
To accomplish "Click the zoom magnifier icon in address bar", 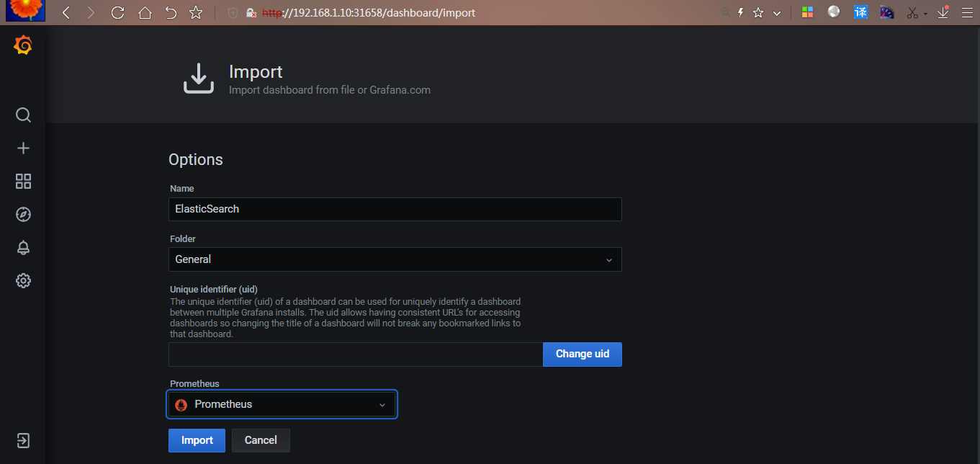I will tap(724, 12).
